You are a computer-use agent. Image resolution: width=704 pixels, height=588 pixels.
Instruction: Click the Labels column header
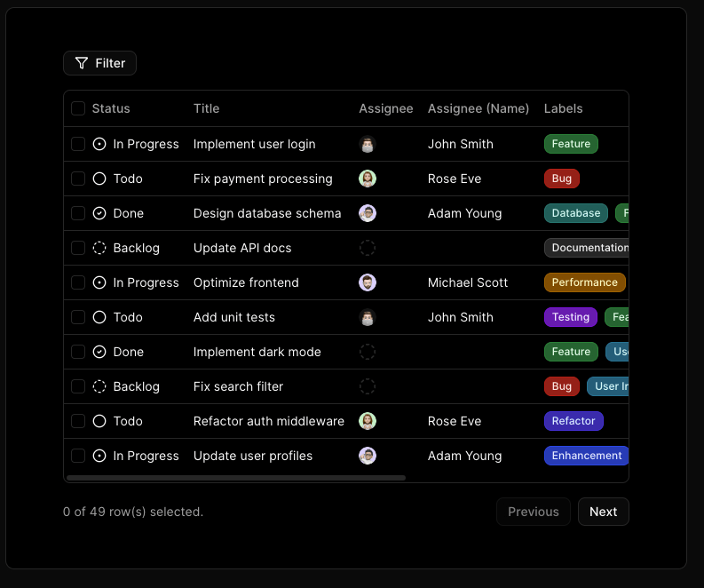click(563, 108)
